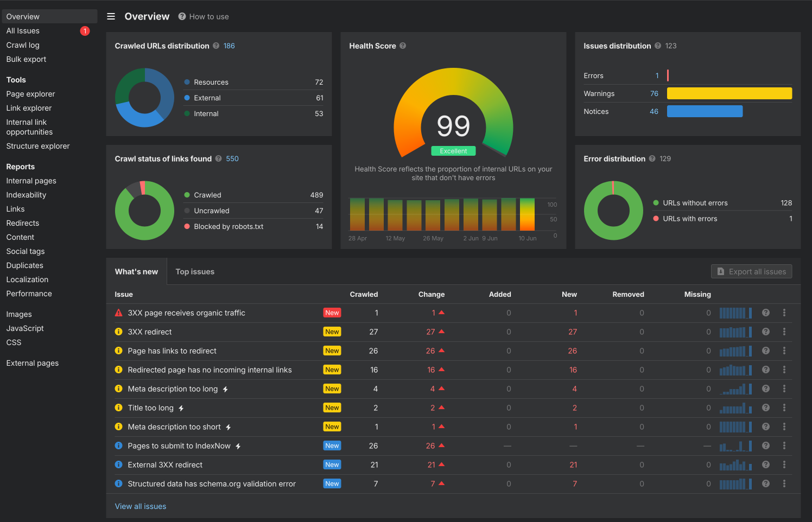Open help for 3XX page receives organic traffic
Viewport: 812px width, 522px height.
(766, 313)
